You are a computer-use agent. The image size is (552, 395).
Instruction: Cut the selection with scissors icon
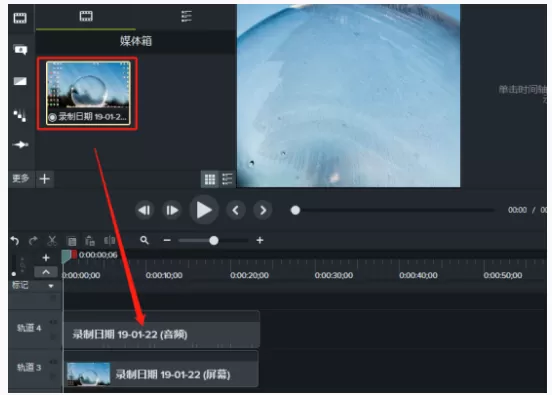[52, 241]
